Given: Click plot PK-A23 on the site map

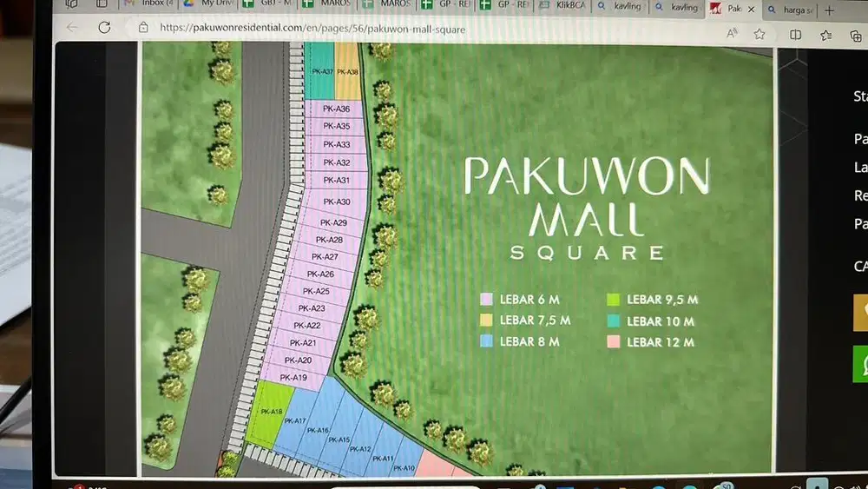Looking at the screenshot, I should [x=311, y=308].
